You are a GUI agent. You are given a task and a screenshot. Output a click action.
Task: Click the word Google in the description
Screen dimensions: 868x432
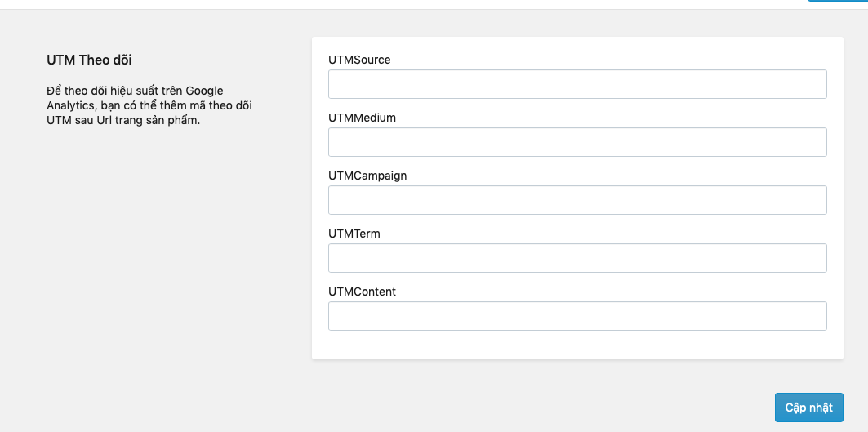pyautogui.click(x=204, y=91)
